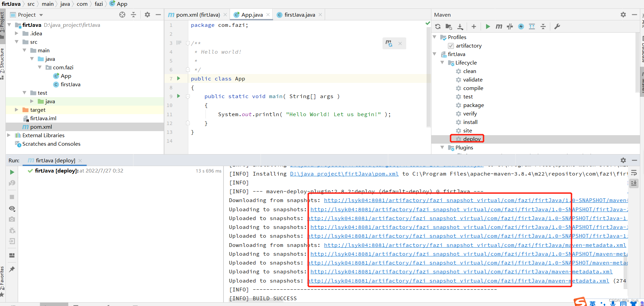Expand External Libraries node
Image resolution: width=644 pixels, height=306 pixels.
(9, 135)
